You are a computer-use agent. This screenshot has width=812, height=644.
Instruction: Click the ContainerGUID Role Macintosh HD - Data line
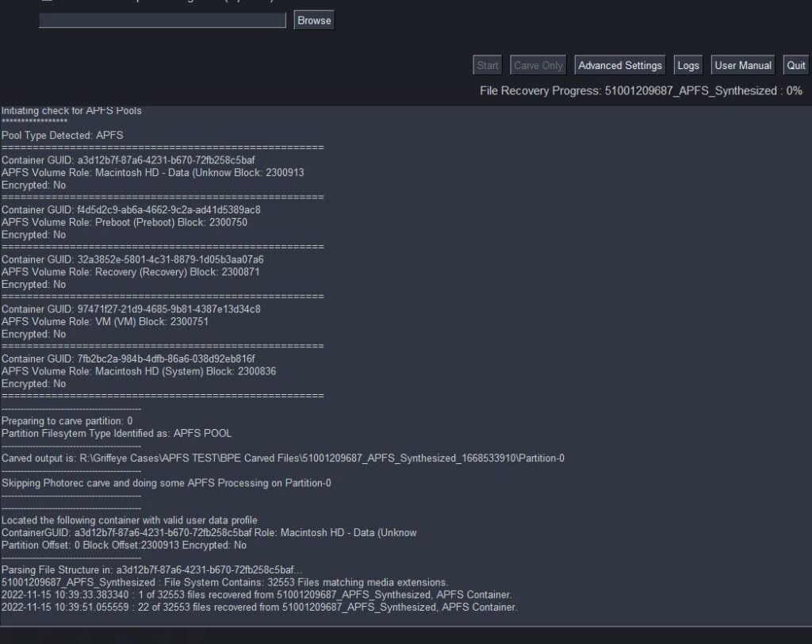pos(209,533)
